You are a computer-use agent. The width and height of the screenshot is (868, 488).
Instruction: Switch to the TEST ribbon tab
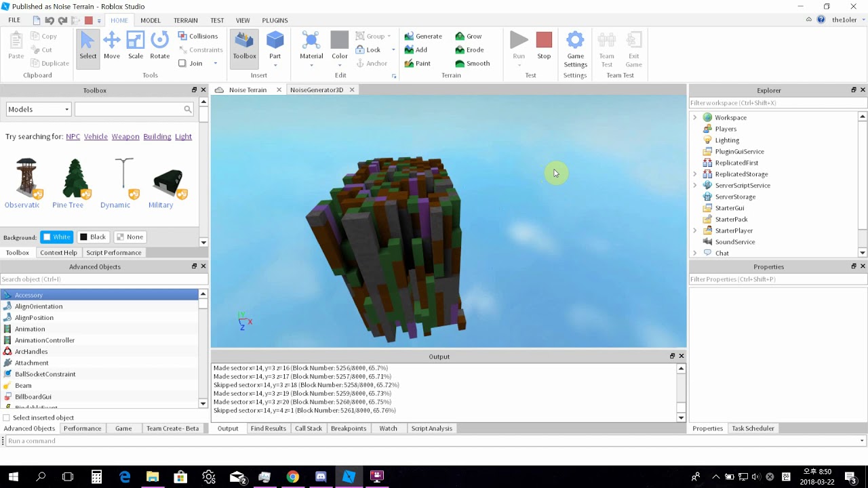[x=217, y=20]
